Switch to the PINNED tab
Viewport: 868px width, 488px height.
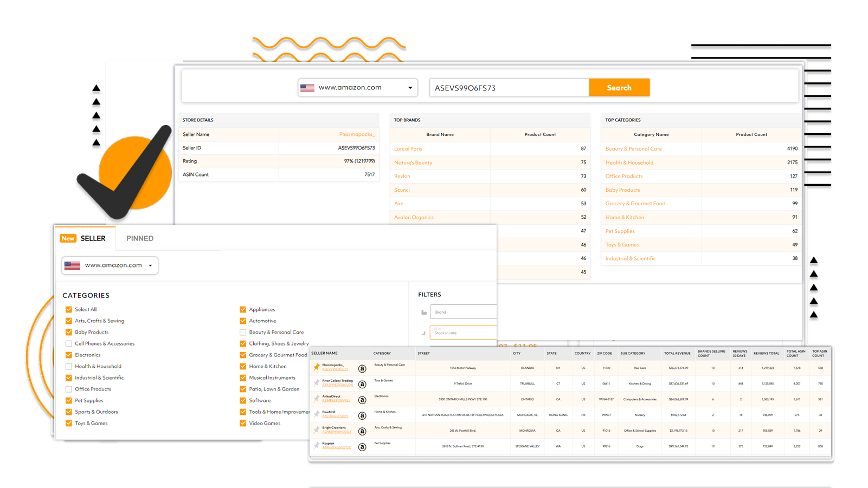coord(140,238)
